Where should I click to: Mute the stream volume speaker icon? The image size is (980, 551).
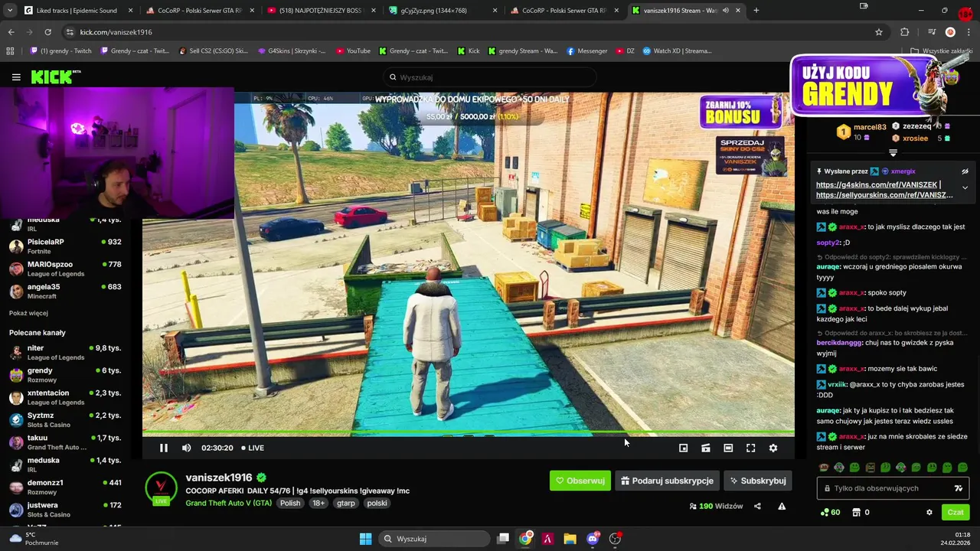(x=186, y=448)
